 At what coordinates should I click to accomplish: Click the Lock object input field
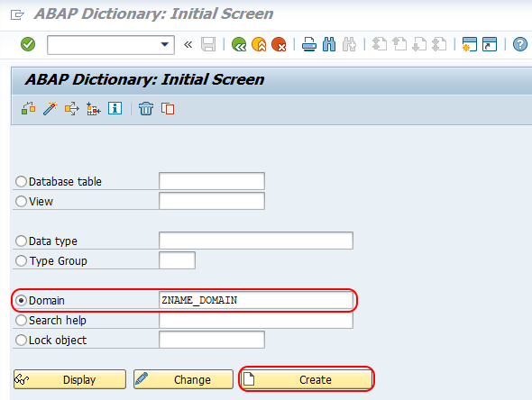point(212,340)
